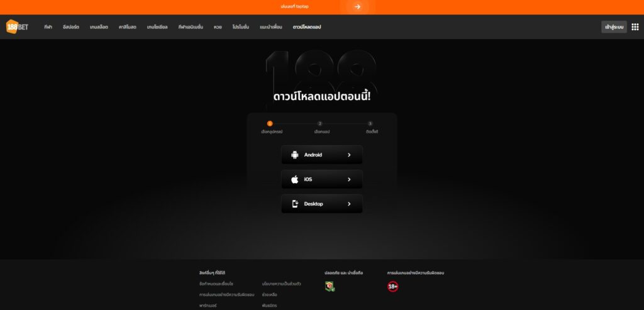Click the Android robot icon
Screen dimensions: 644x310
[294, 155]
